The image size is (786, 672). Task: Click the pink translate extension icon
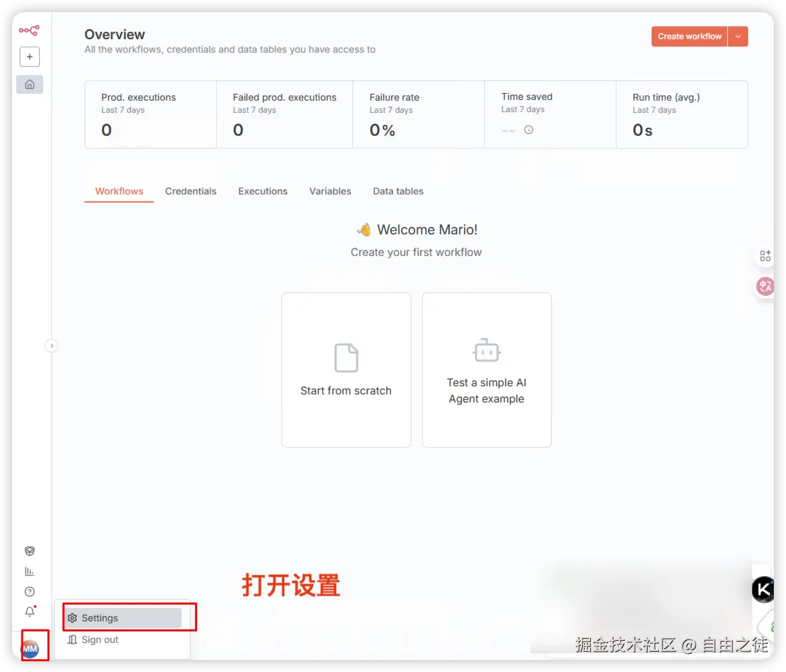765,286
